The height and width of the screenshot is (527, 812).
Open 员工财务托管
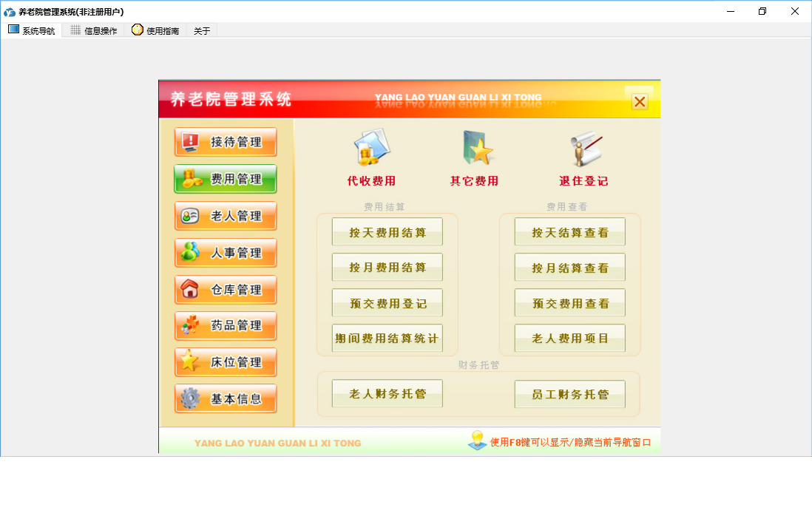569,394
